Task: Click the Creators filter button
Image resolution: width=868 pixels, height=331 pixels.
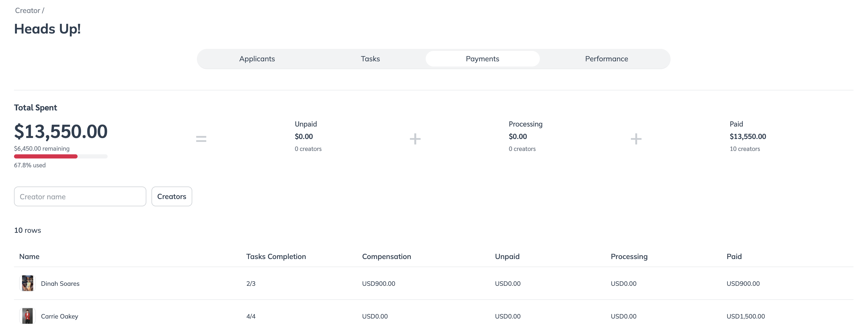Action: pyautogui.click(x=171, y=196)
